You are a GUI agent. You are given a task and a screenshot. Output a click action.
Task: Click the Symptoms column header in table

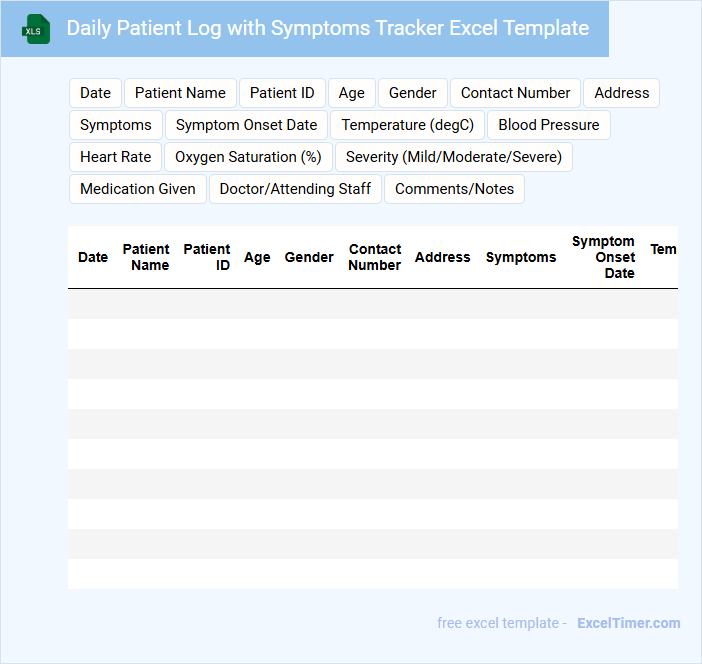[521, 257]
